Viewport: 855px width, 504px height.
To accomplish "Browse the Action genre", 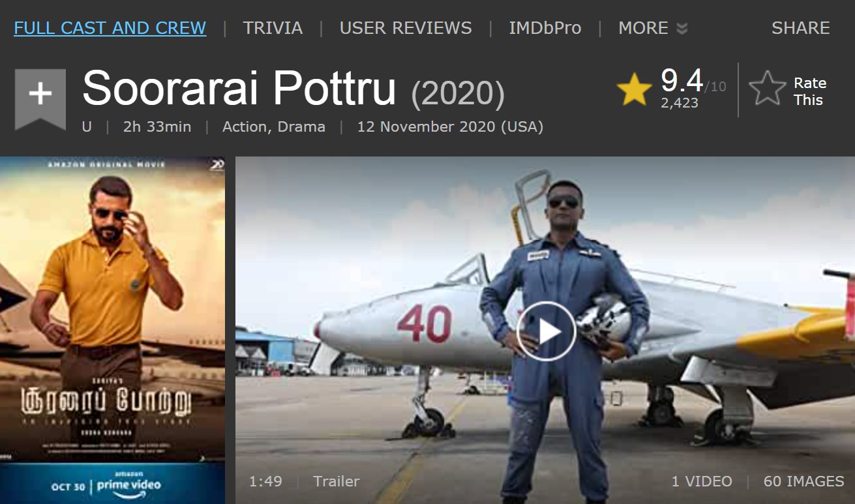I will click(x=247, y=127).
